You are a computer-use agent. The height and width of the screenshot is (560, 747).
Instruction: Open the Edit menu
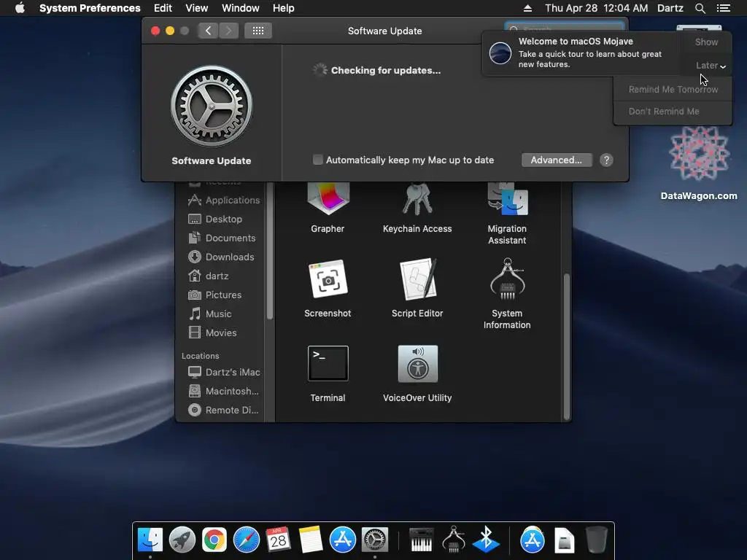(163, 8)
